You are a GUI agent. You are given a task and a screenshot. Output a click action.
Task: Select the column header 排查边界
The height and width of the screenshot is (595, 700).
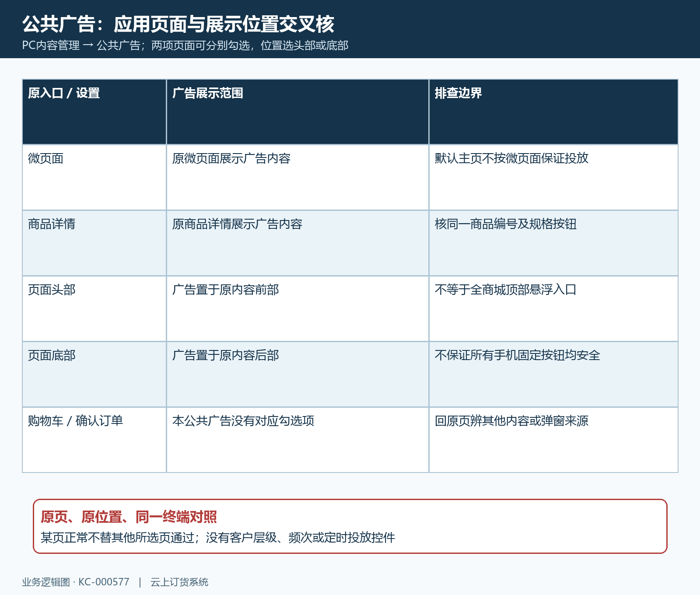click(553, 112)
